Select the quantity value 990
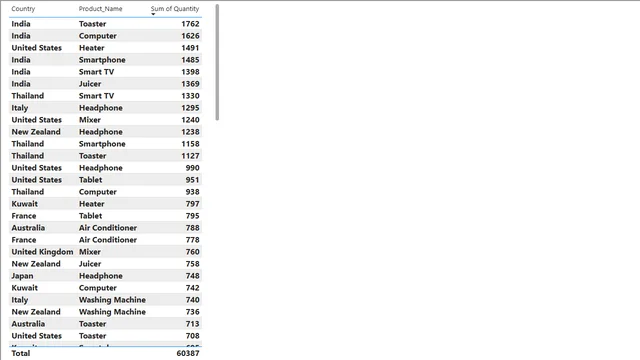Screen dimensions: 640x360 (x=192, y=168)
